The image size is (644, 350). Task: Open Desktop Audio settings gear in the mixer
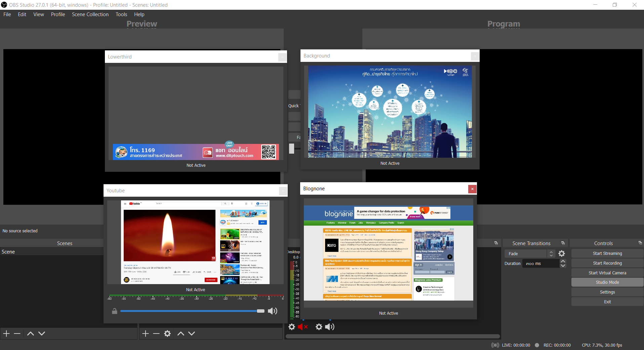[x=291, y=326]
